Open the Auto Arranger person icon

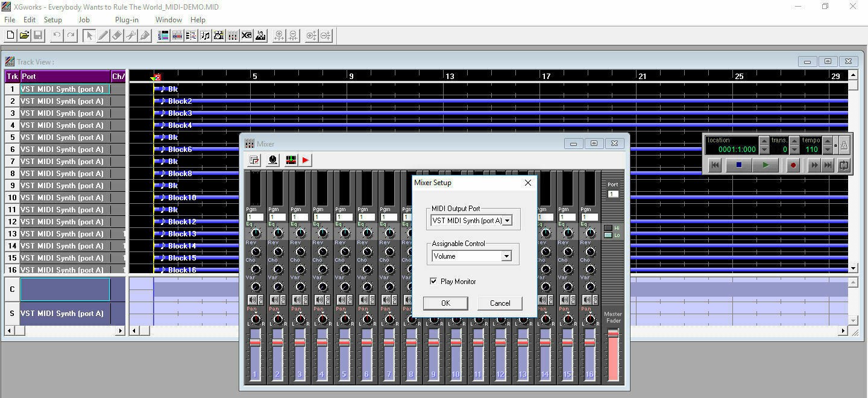[x=260, y=36]
